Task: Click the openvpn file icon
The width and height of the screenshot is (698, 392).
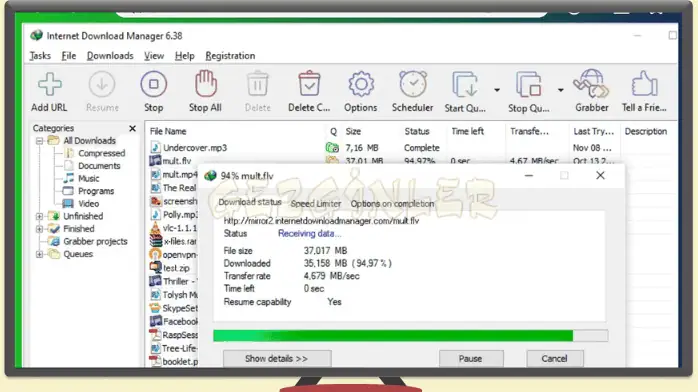Action: 155,255
